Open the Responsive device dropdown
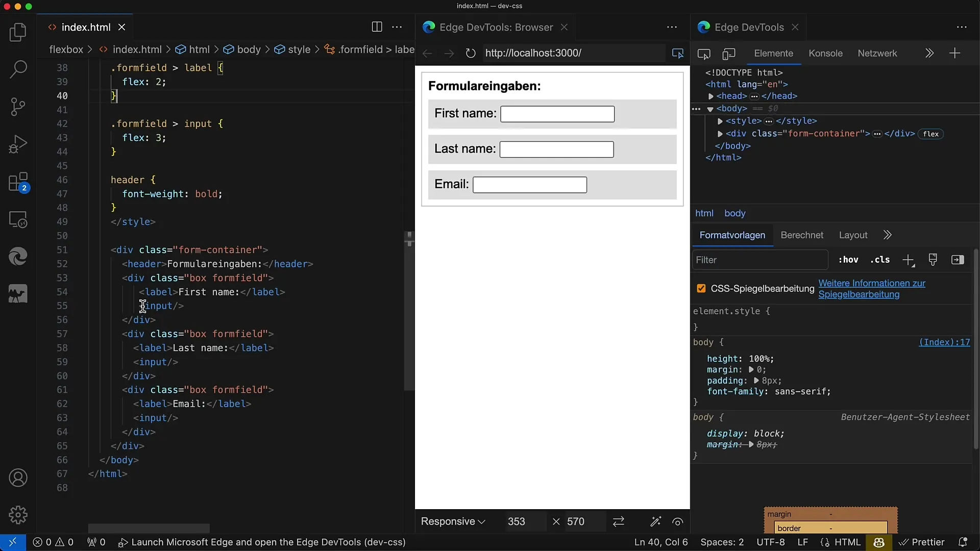This screenshot has width=980, height=551. pyautogui.click(x=453, y=521)
